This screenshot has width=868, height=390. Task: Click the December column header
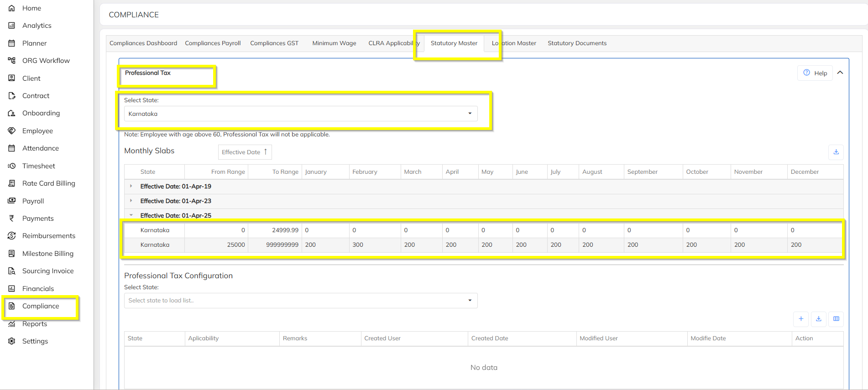[816, 172]
